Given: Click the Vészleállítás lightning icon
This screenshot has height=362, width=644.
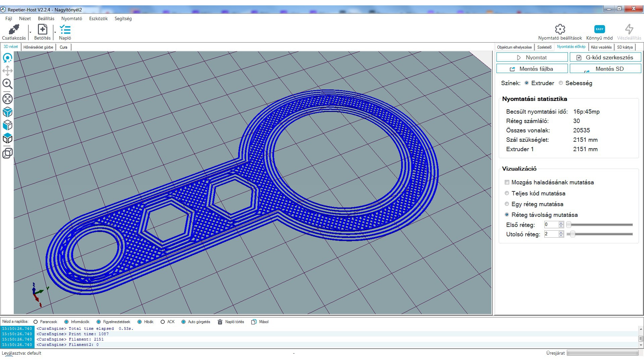Looking at the screenshot, I should [x=629, y=29].
